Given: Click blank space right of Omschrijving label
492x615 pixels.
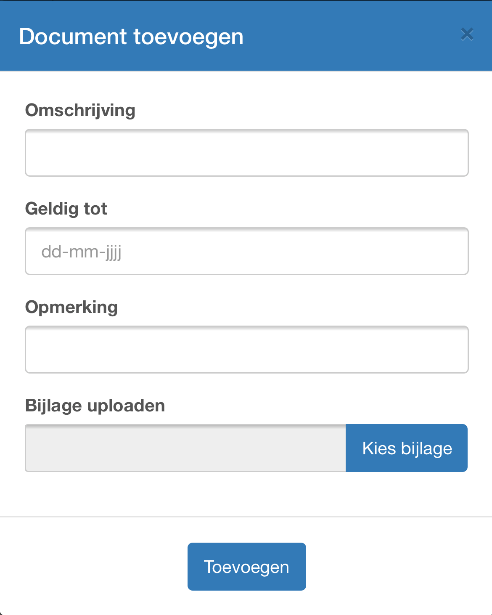Looking at the screenshot, I should click(302, 111).
